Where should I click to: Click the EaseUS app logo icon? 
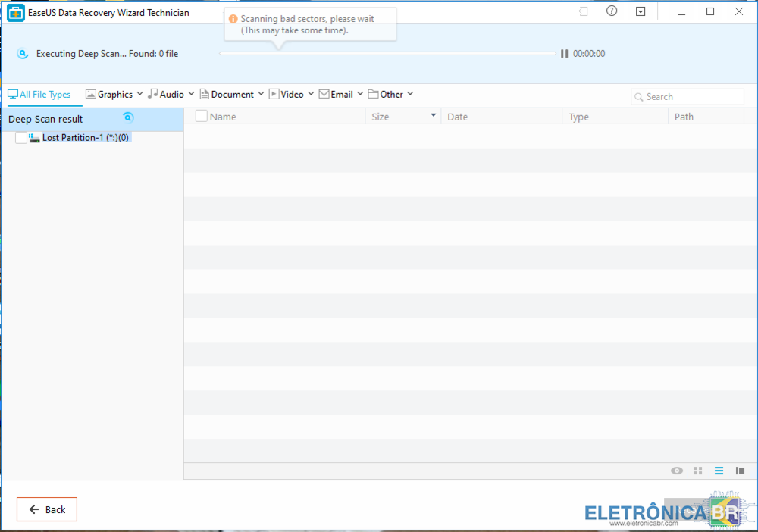(x=16, y=13)
